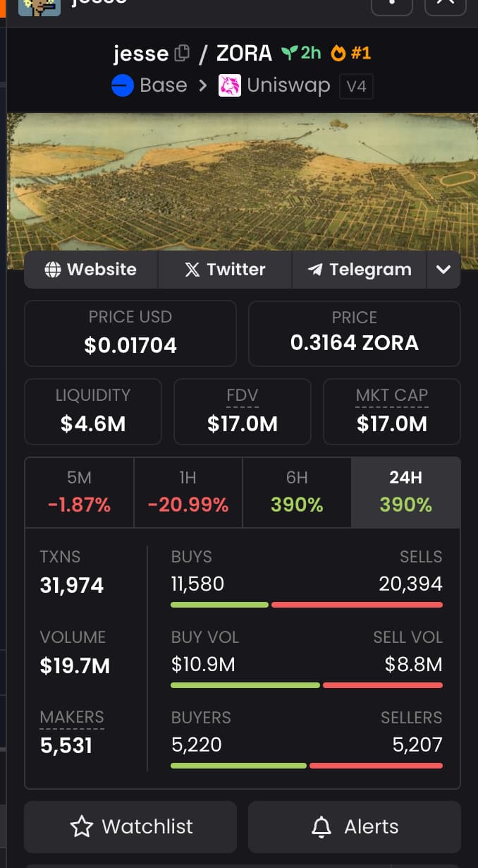Copy the jesse token address icon
The width and height of the screenshot is (478, 868).
[x=182, y=53]
